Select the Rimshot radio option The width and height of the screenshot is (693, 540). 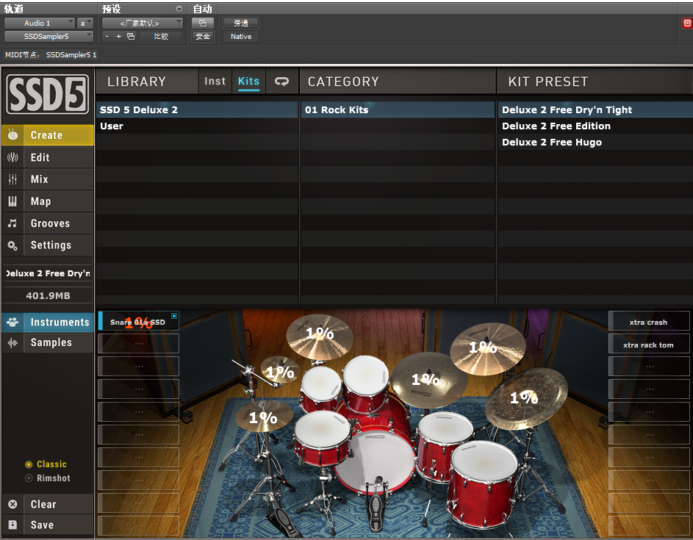click(29, 479)
